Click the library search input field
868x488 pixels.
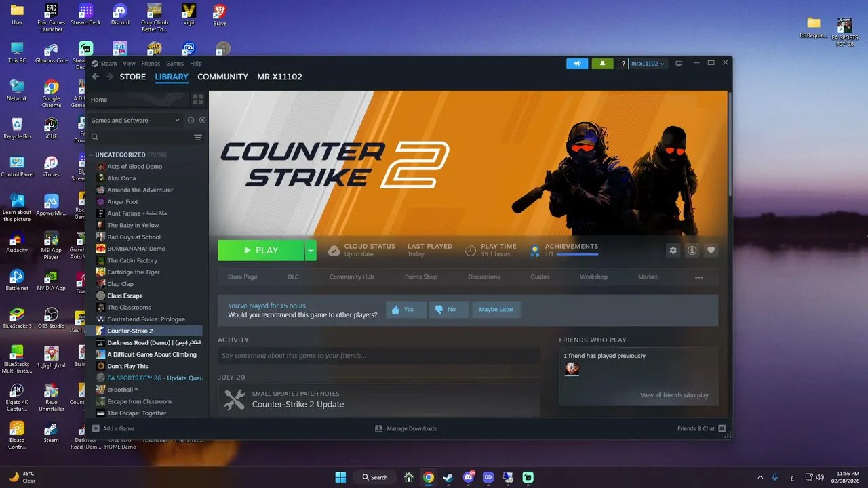(146, 137)
